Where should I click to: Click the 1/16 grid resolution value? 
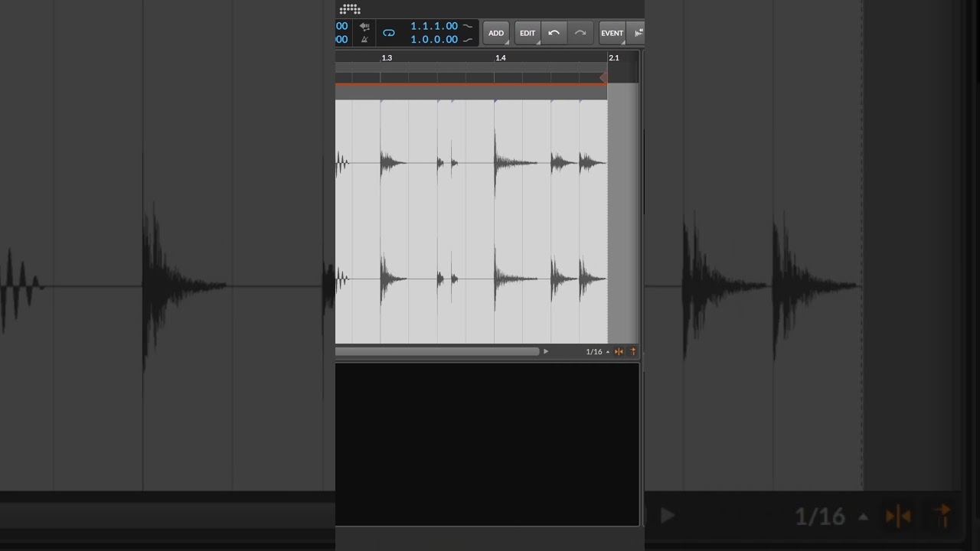click(x=593, y=352)
